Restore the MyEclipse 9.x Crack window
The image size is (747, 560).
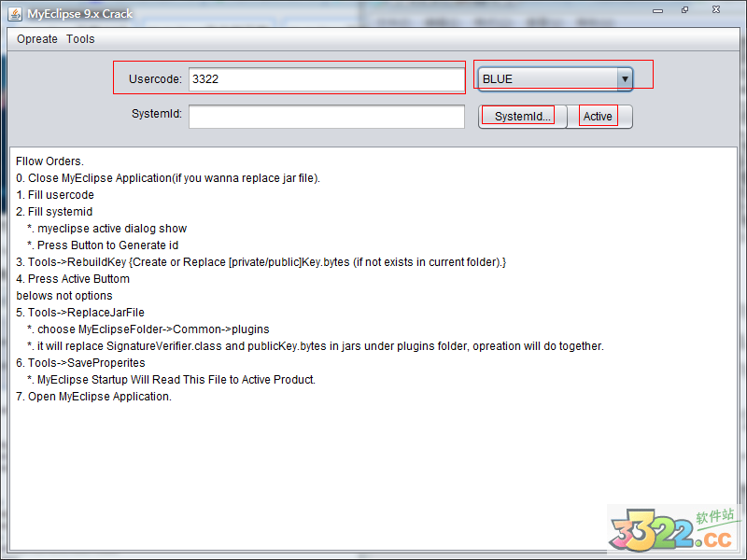pos(684,10)
